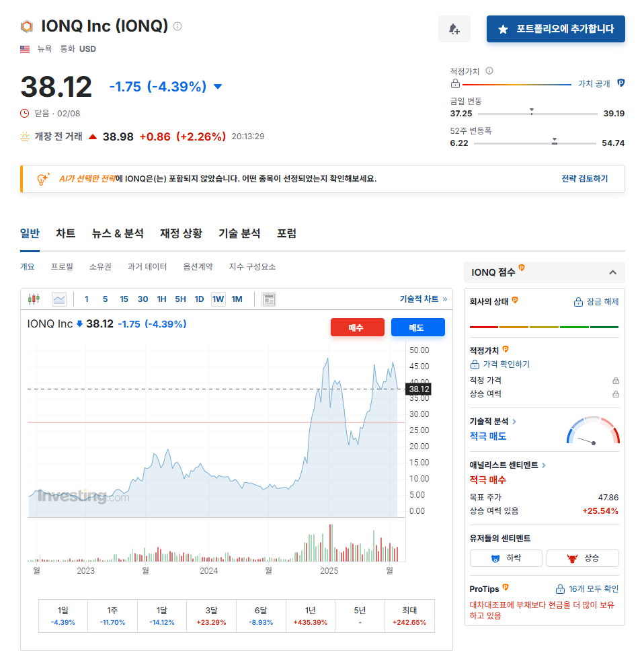Click the Pro badge next to 가치 공개
Viewport: 644px width, 653px height.
coord(620,83)
